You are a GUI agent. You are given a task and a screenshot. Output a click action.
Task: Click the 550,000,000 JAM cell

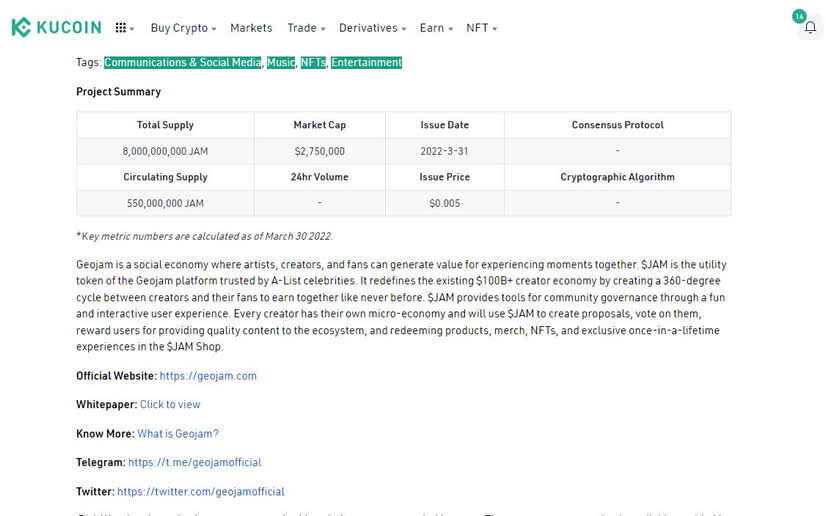point(165,203)
